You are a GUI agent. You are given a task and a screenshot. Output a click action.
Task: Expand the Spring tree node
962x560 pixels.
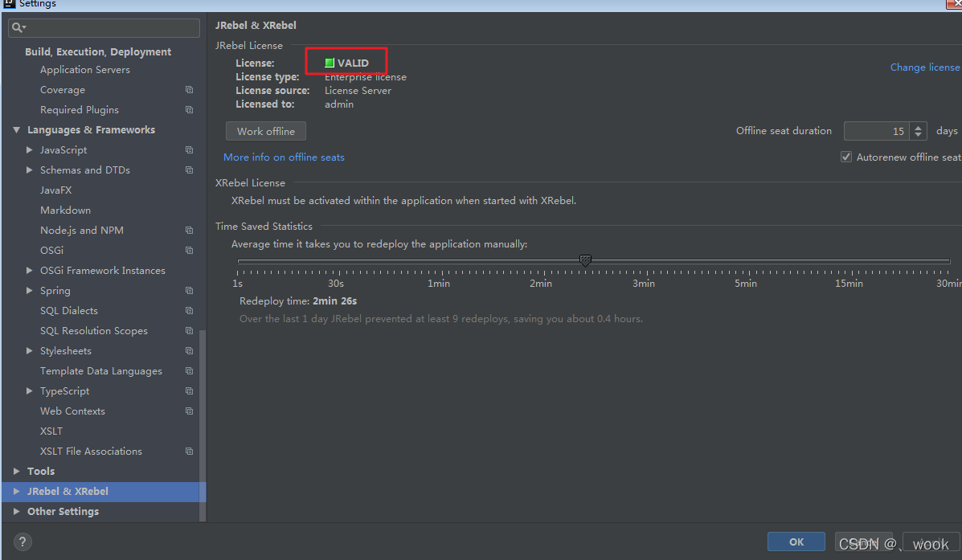pyautogui.click(x=29, y=290)
